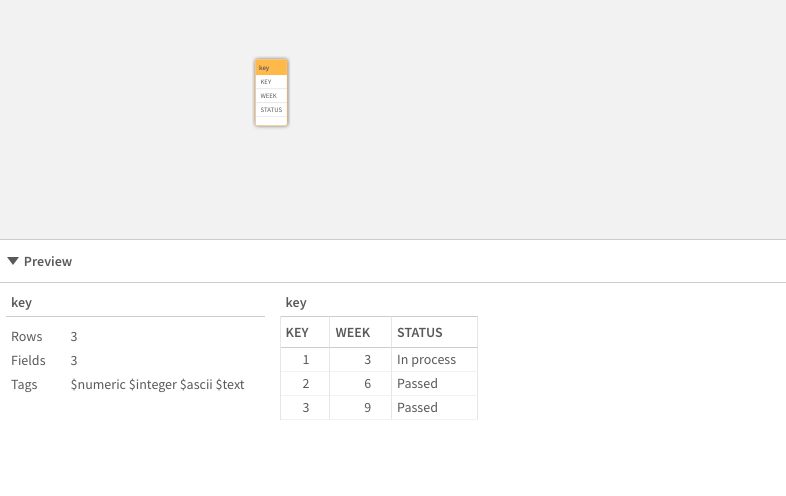Select the 'Passed' cell in the KEY 2 row
Screen dimensions: 786x496
click(x=417, y=384)
